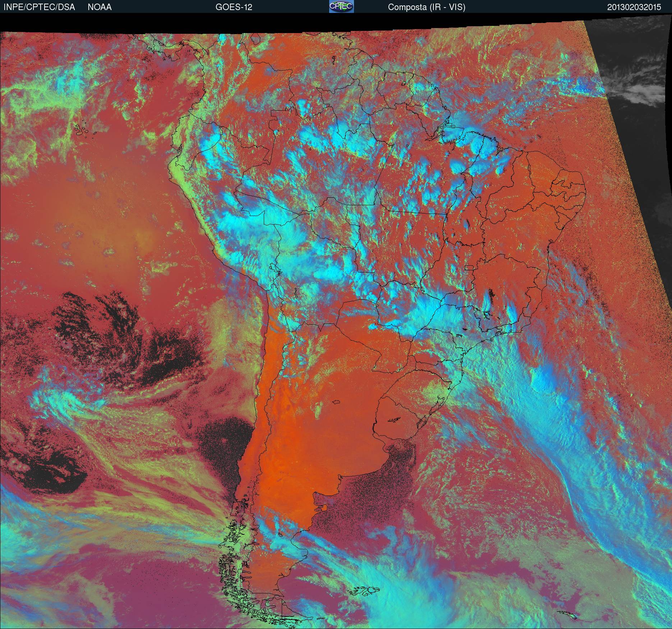Click the INPE/CPTEC/DSA header label
Viewport: 672px width, 629px height.
[x=39, y=7]
